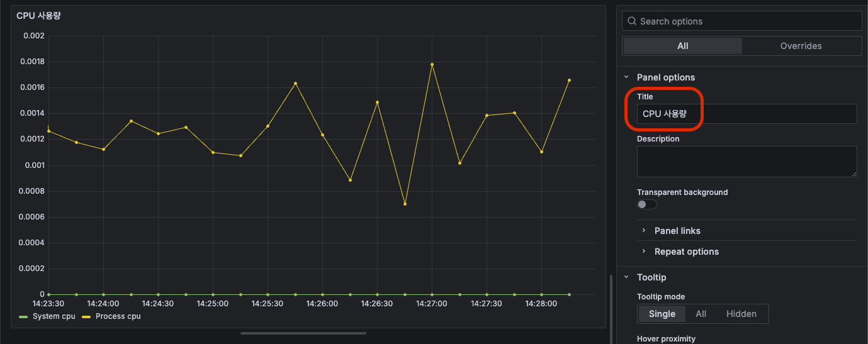The image size is (868, 344).
Task: Click the 0.002 y-axis label
Action: [34, 36]
